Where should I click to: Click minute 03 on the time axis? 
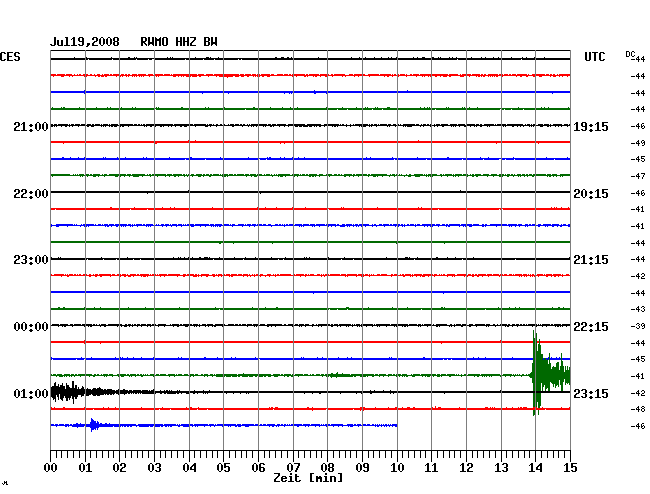154,468
